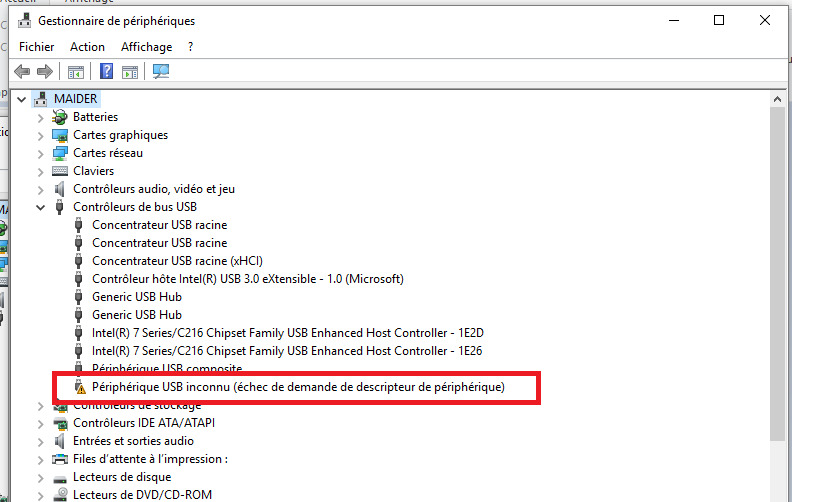Select the MAIDER computer name
The height and width of the screenshot is (502, 819).
(x=76, y=99)
